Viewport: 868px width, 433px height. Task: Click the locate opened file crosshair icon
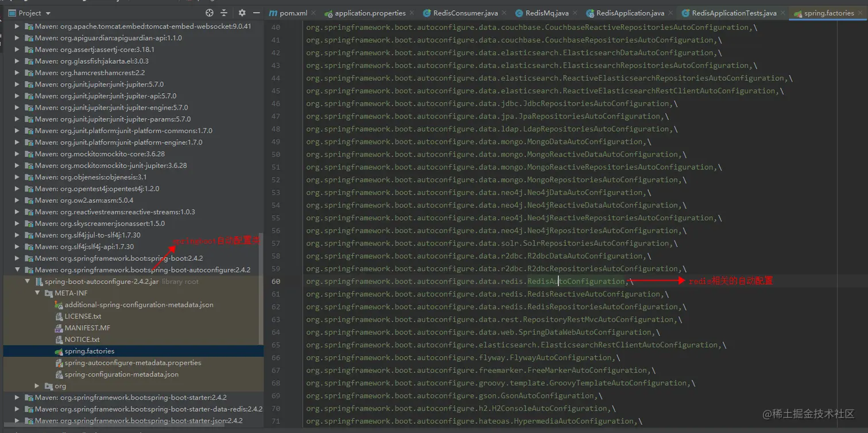tap(210, 13)
